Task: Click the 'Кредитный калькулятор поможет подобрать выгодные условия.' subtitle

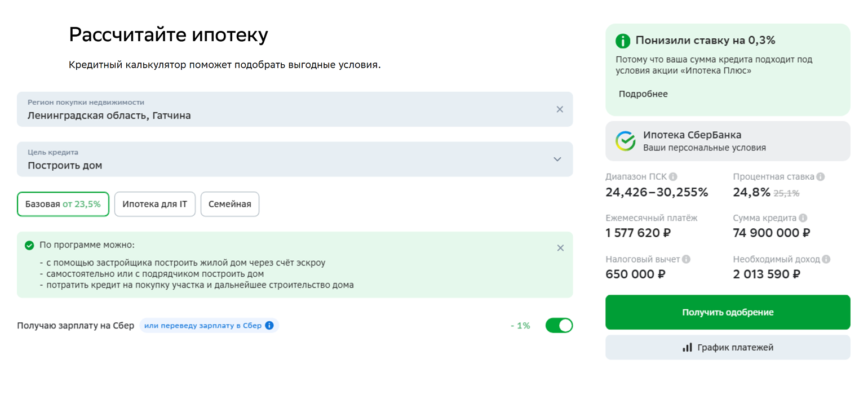Action: 225,65
